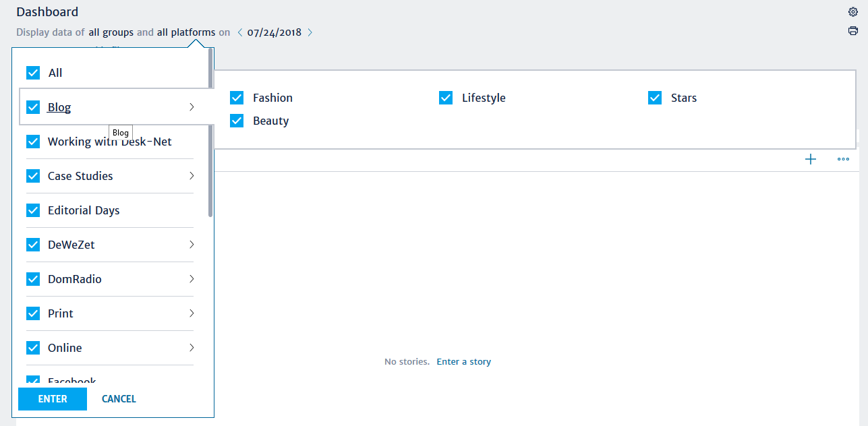This screenshot has width=868, height=426.
Task: Click the 07/24/2018 date picker
Action: point(274,32)
